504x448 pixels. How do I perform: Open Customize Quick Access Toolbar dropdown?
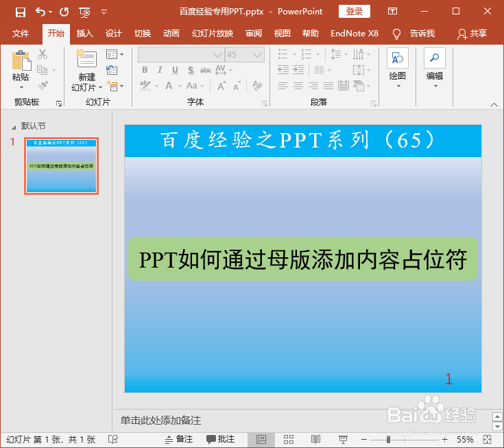104,12
